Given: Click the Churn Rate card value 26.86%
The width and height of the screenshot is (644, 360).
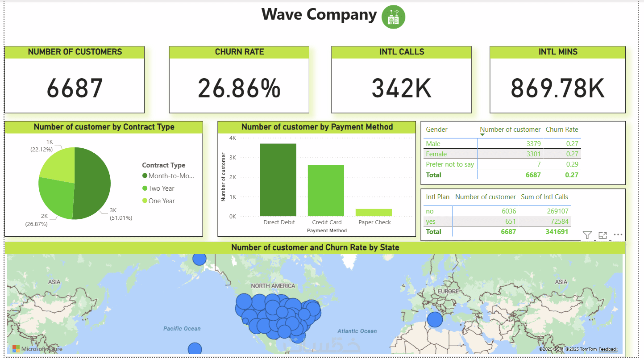Looking at the screenshot, I should pyautogui.click(x=239, y=88).
